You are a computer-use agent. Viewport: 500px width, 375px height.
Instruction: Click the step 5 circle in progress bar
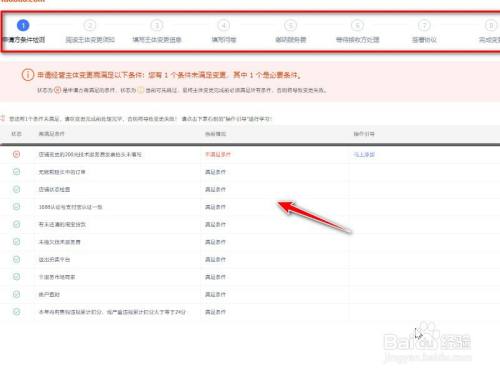coord(290,25)
